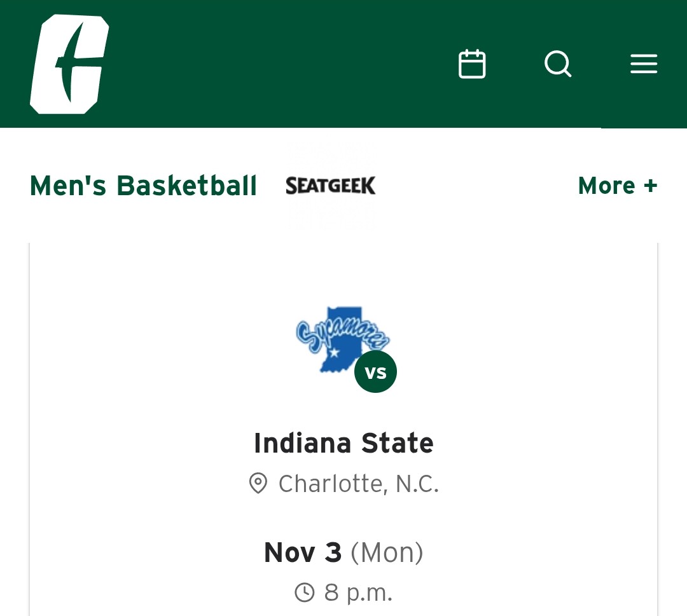687x616 pixels.
Task: Click the clock icon beside 8 p.m.
Action: [305, 592]
